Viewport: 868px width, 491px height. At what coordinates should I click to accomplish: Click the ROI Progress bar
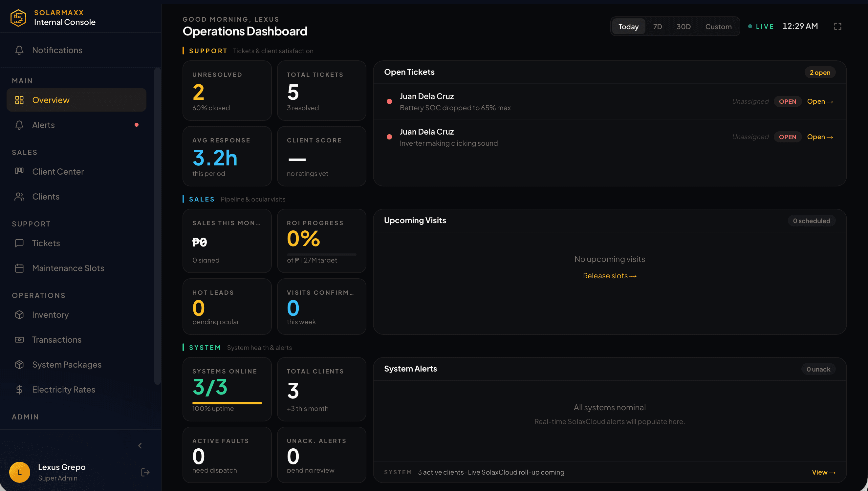click(321, 255)
